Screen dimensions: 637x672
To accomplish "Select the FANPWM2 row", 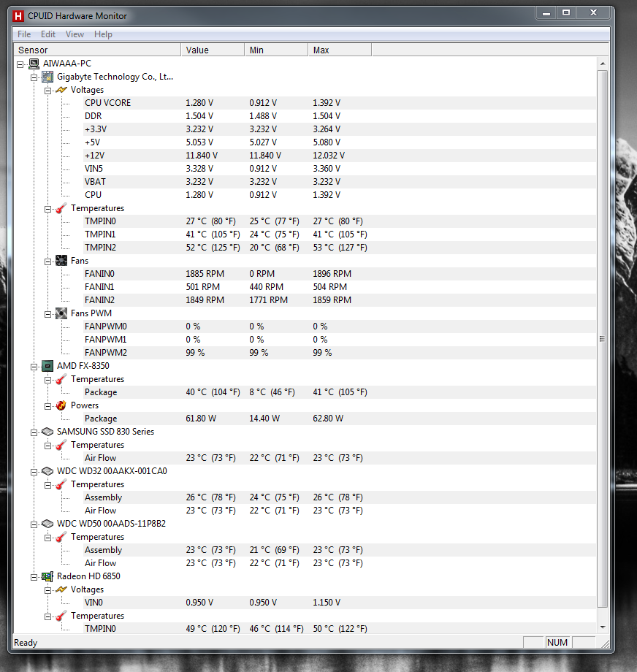I will pos(340,353).
